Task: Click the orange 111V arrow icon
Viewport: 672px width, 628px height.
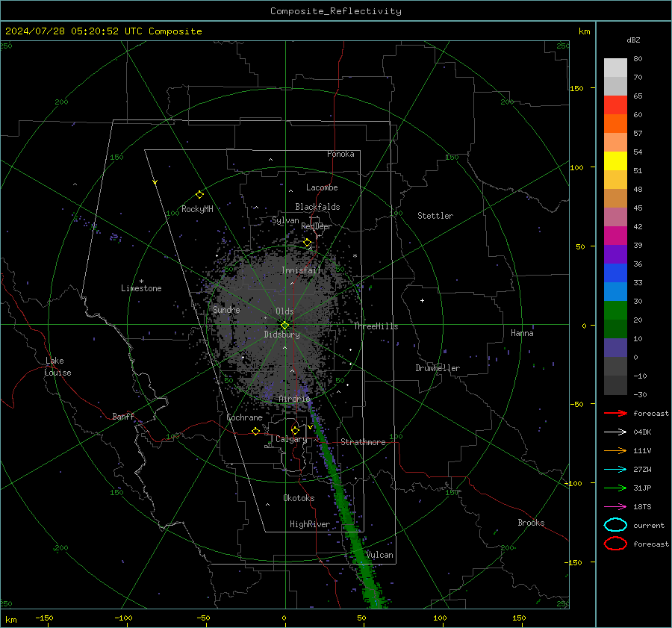Action: pos(615,450)
